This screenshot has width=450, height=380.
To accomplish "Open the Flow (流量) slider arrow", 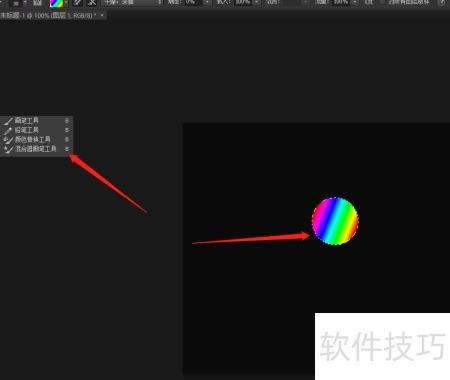I will click(355, 2).
